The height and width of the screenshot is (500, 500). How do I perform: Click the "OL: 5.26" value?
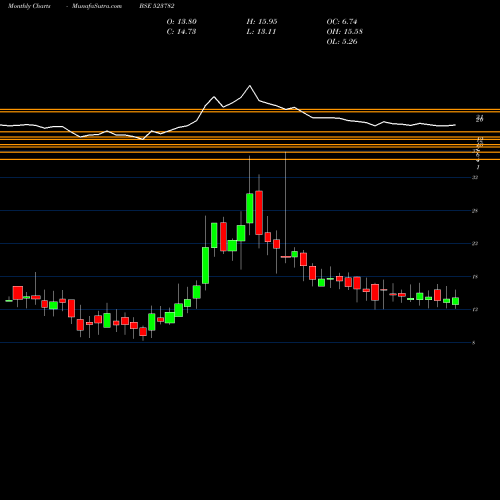tap(342, 42)
